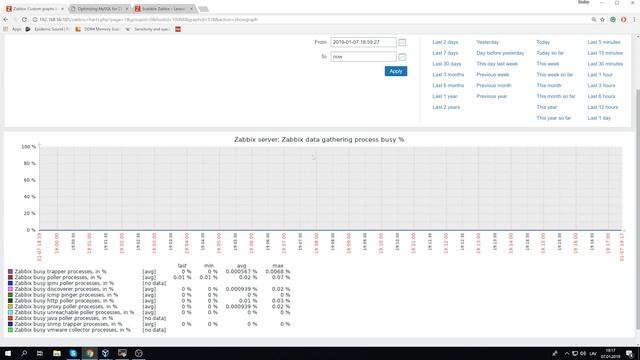
Task: Switch to the Optimizing MySQL tab
Action: pos(99,9)
